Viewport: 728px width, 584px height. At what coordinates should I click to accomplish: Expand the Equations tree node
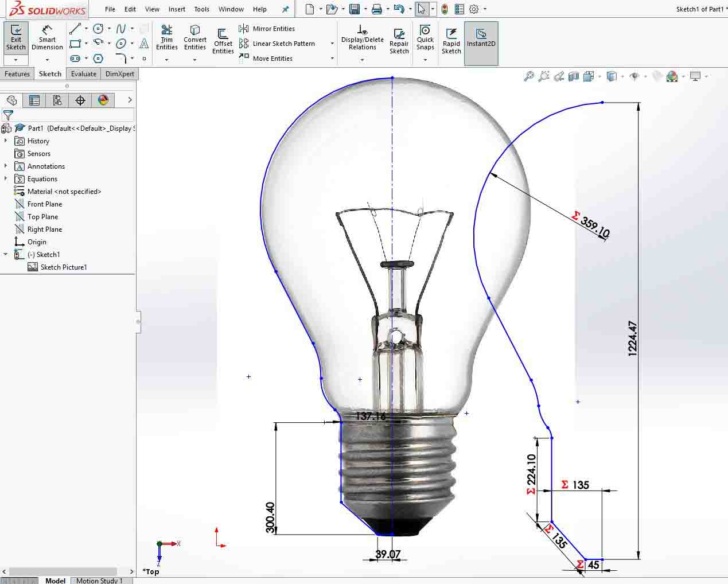click(6, 178)
